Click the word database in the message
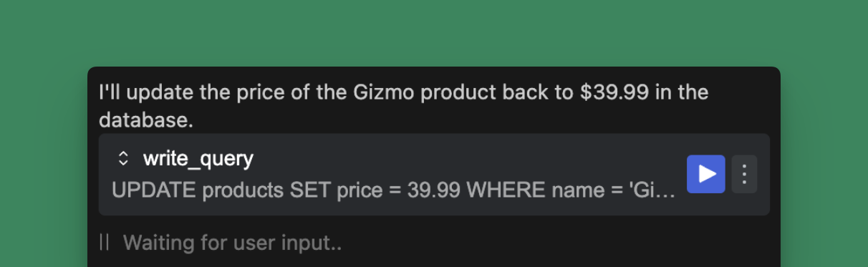The width and height of the screenshot is (868, 267). [x=145, y=120]
